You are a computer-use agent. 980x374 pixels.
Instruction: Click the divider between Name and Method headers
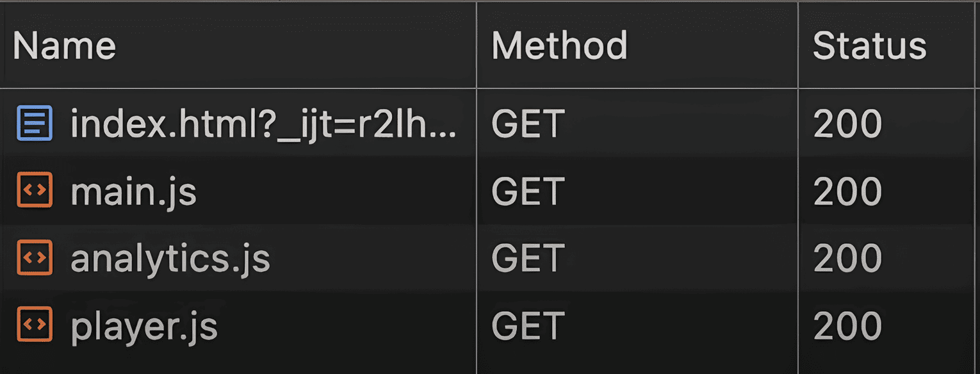(477, 46)
